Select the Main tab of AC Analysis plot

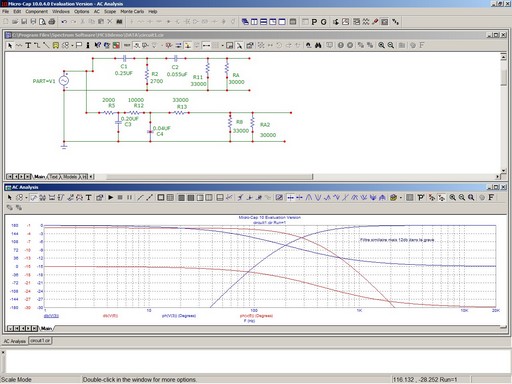tap(46, 328)
